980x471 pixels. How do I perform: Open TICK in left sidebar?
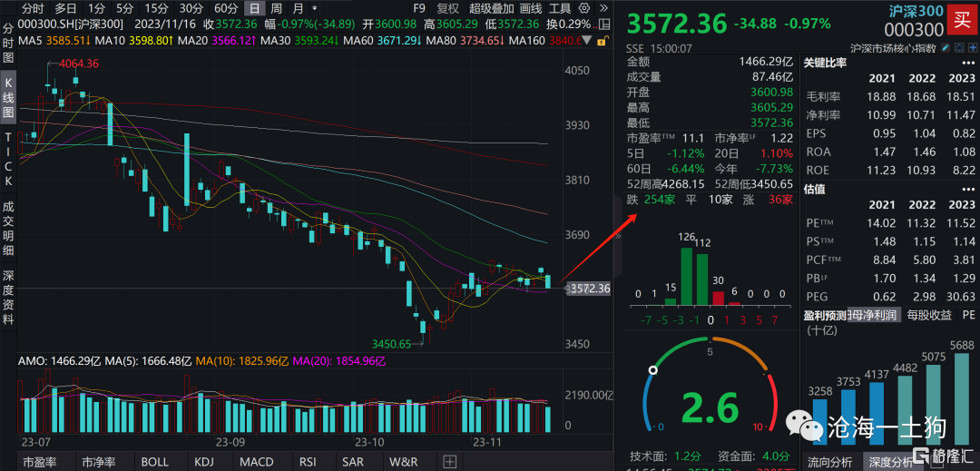click(8, 161)
